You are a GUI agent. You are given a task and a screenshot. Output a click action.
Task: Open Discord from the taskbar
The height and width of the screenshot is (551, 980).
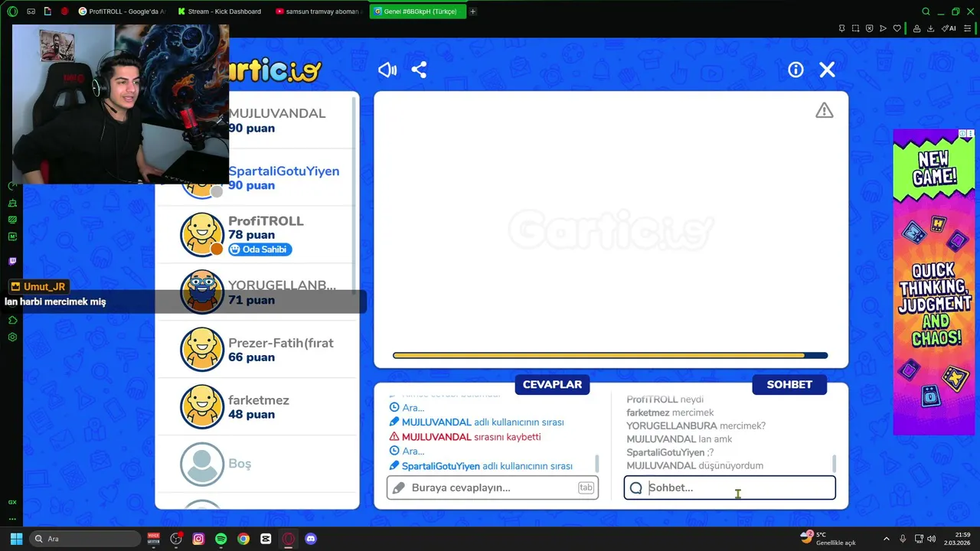310,539
